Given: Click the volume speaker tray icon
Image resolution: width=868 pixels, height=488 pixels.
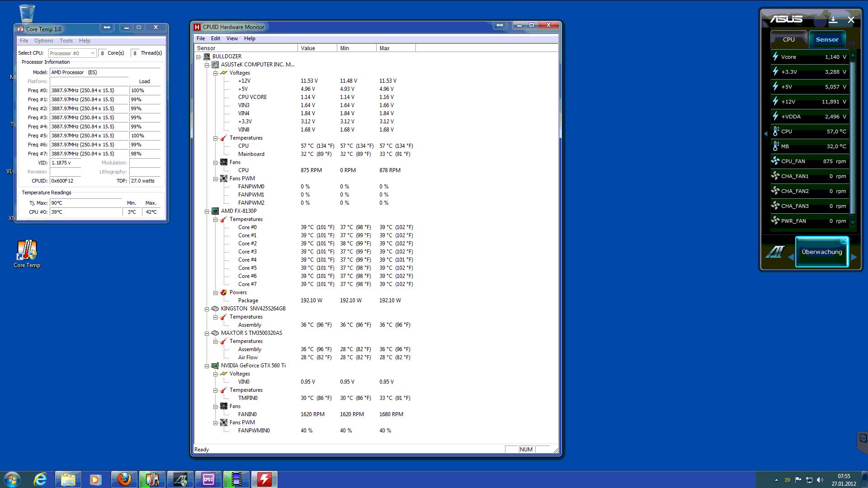Looking at the screenshot, I should [820, 480].
